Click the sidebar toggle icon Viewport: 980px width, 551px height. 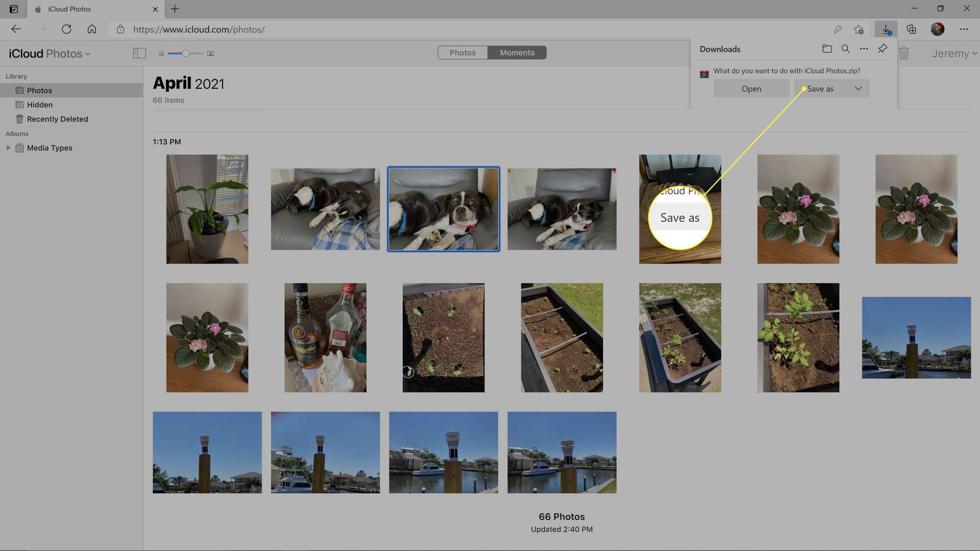(x=139, y=53)
